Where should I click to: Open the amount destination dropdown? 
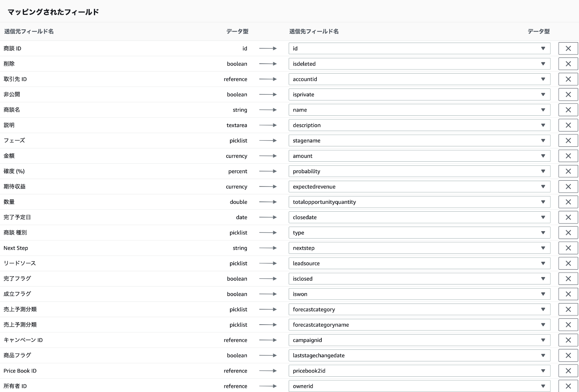coord(419,156)
